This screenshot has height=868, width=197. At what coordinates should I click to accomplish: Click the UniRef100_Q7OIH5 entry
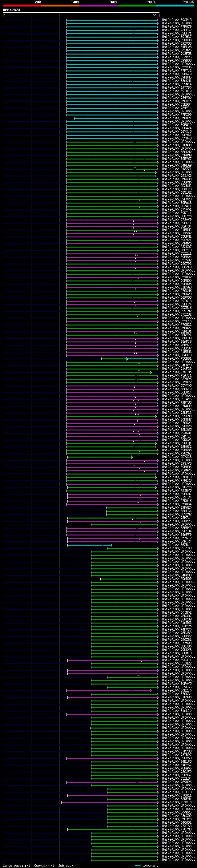pyautogui.click(x=176, y=372)
